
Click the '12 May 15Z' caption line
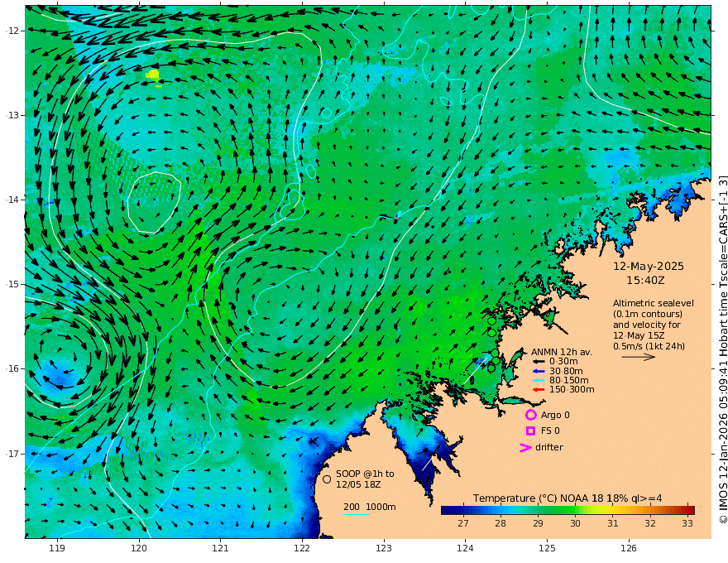pos(639,335)
